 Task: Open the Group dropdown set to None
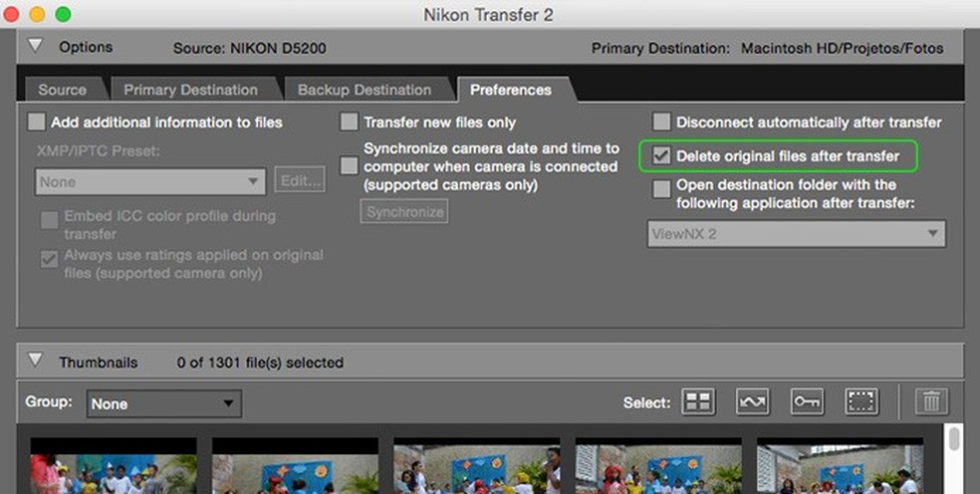[x=163, y=404]
